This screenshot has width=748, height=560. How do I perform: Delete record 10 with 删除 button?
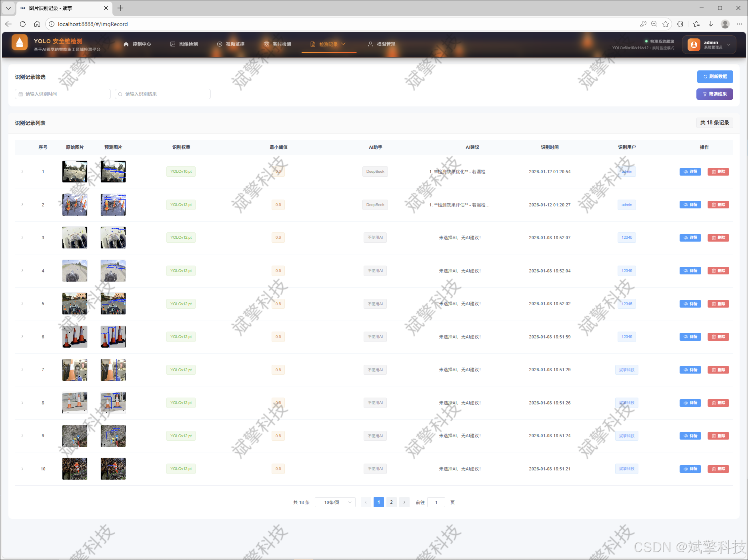[718, 469]
